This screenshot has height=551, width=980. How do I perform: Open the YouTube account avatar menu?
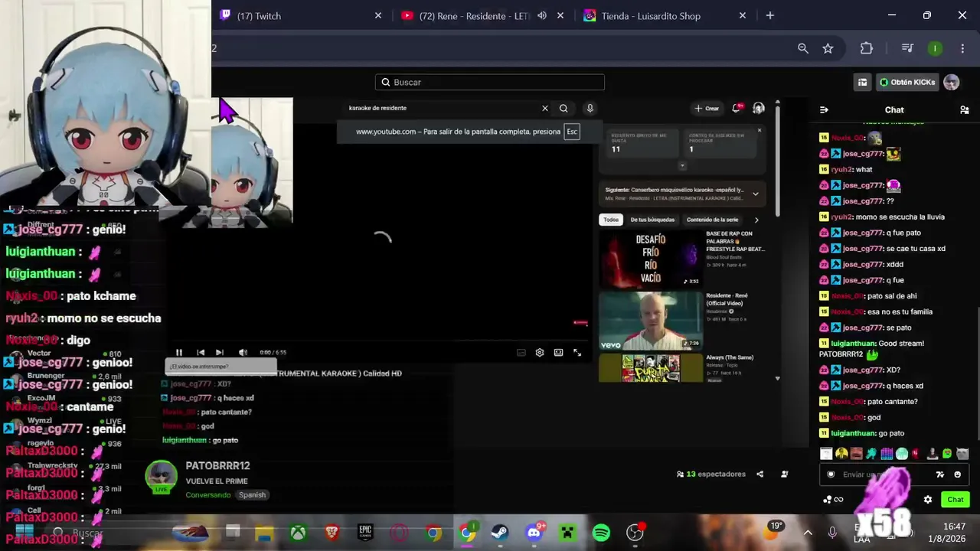[759, 109]
